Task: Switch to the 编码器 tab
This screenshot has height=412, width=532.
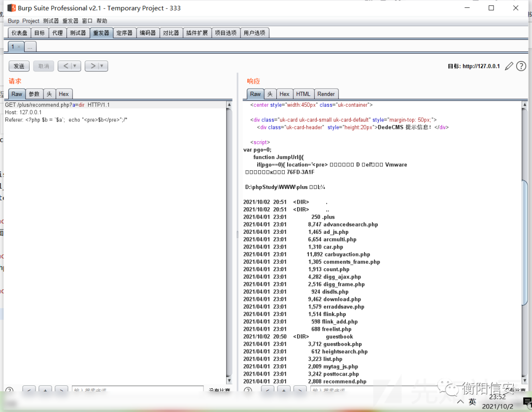Action: coord(148,33)
